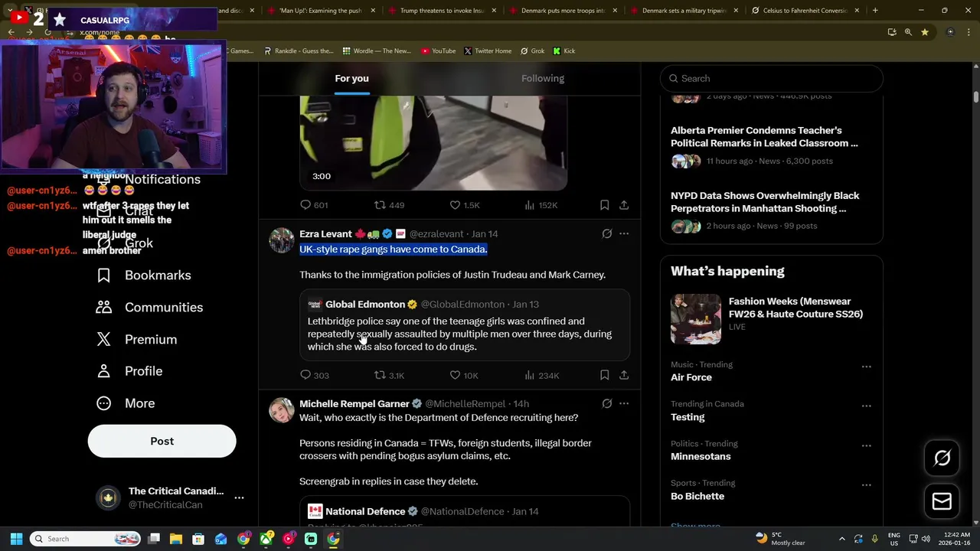Open Premium in sidebar
Image resolution: width=980 pixels, height=551 pixels.
pyautogui.click(x=136, y=340)
